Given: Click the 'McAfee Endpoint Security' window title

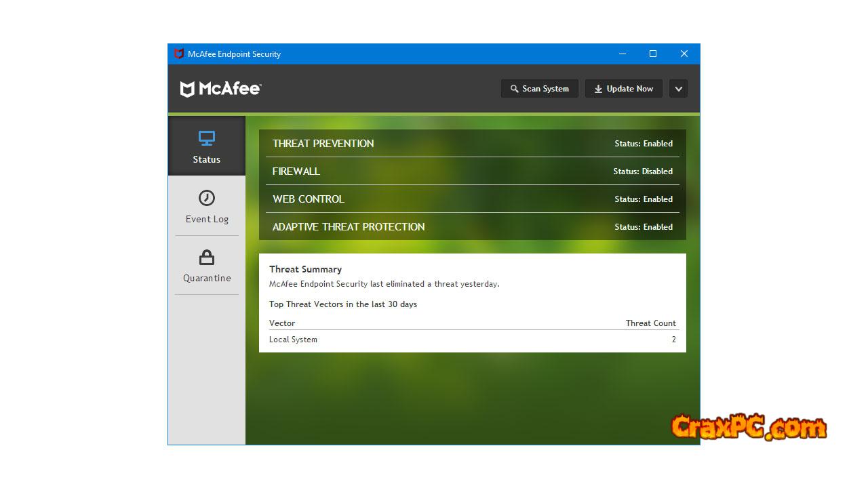Looking at the screenshot, I should [234, 54].
